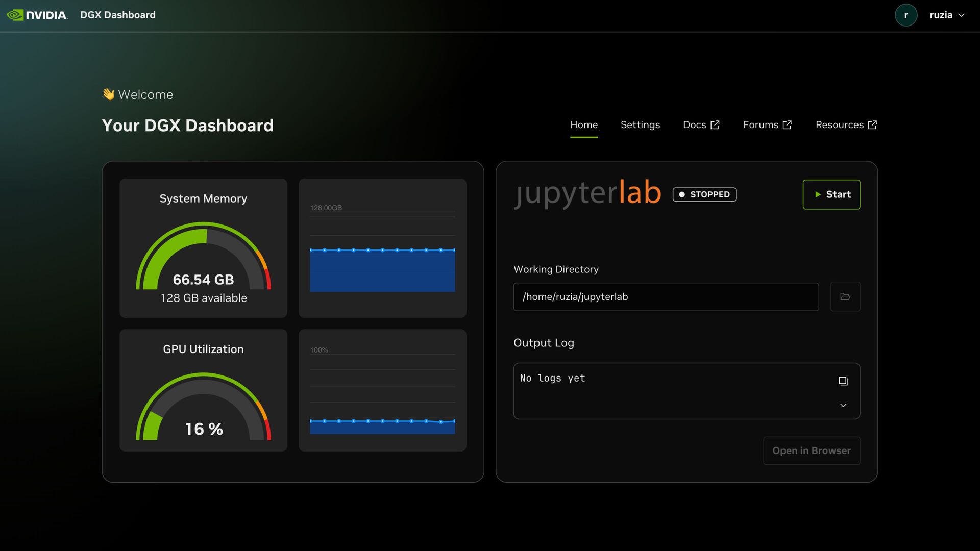Expand the Output Log with the chevron
The width and height of the screenshot is (980, 551).
pyautogui.click(x=843, y=405)
